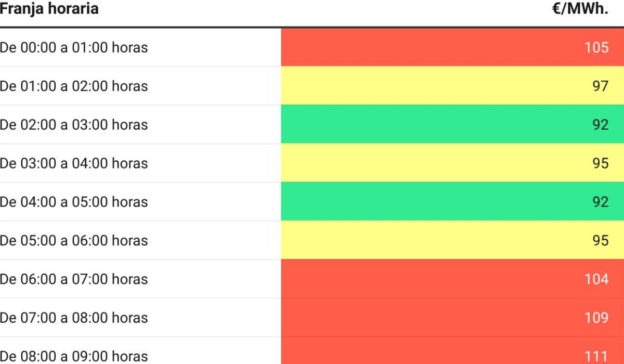Click the 'De 04:00 a 05:00 horas' row label
Screen dimensions: 624x364
click(x=74, y=202)
